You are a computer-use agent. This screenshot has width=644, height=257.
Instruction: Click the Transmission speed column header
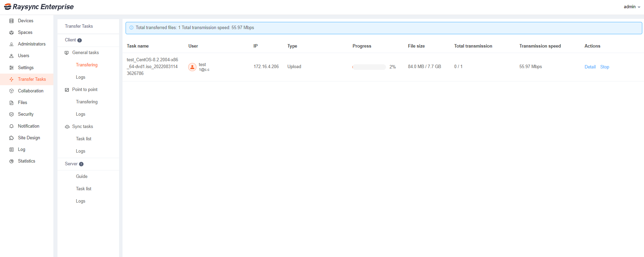pyautogui.click(x=540, y=46)
